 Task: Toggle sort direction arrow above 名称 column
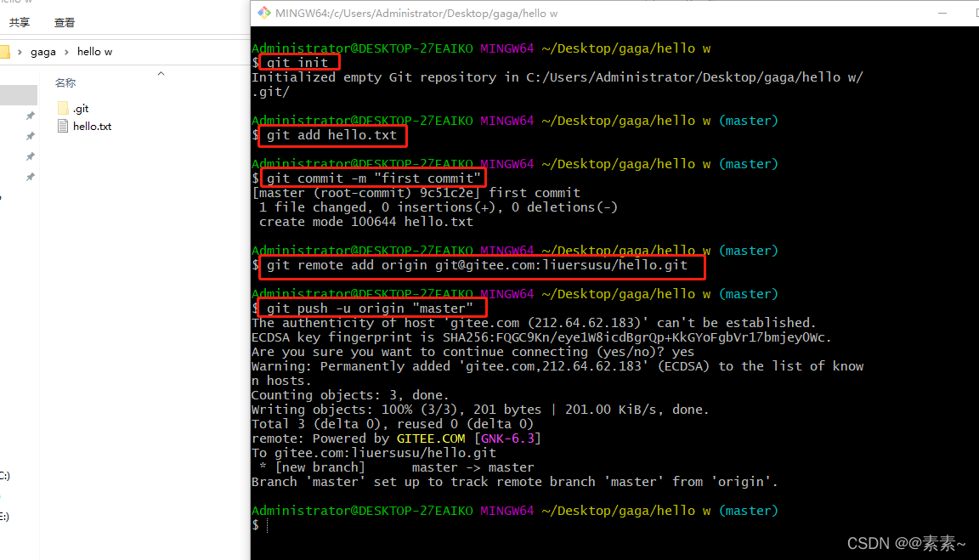click(161, 74)
